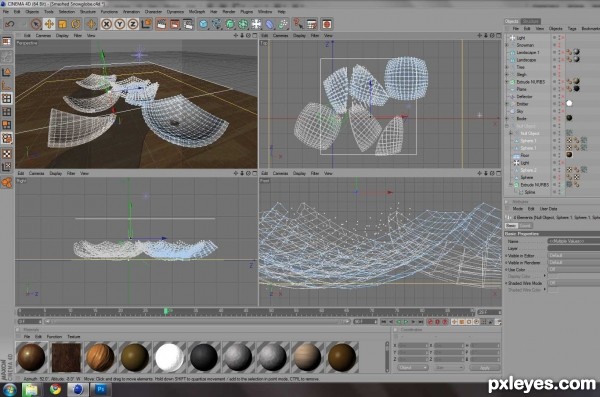This screenshot has height=397, width=600.
Task: Render the active view clapperboard icon
Action: [x=161, y=24]
